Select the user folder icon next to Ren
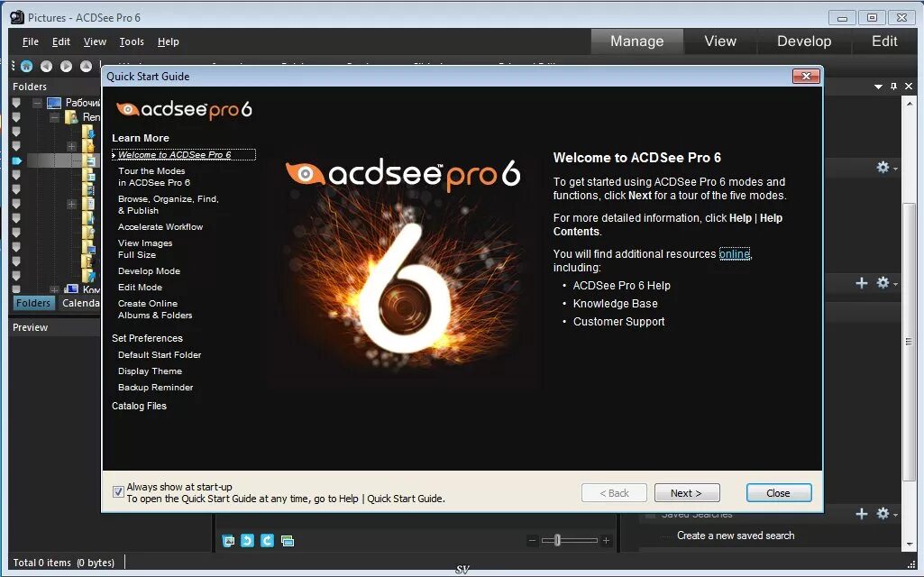The width and height of the screenshot is (924, 577). pos(71,117)
